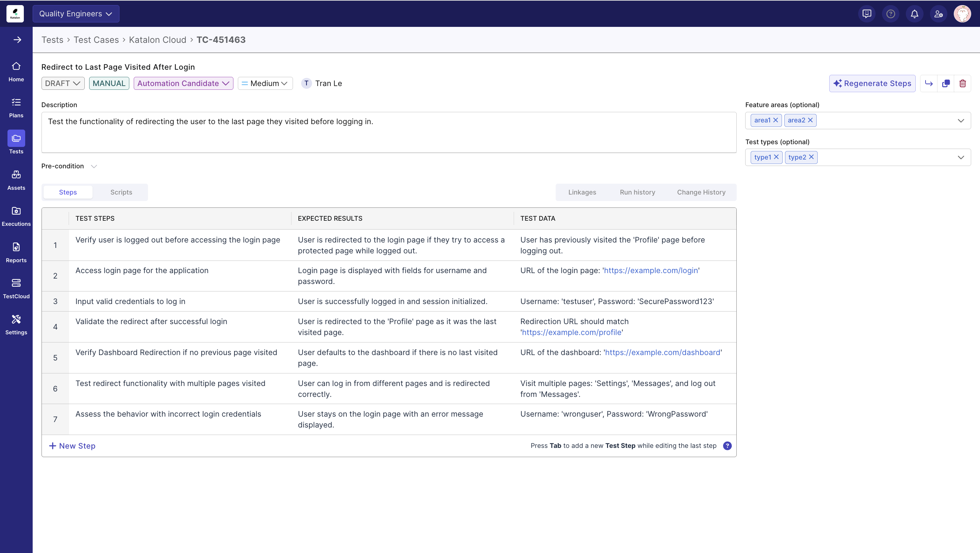Click the move test case arrow icon
Image resolution: width=980 pixels, height=553 pixels.
point(929,83)
